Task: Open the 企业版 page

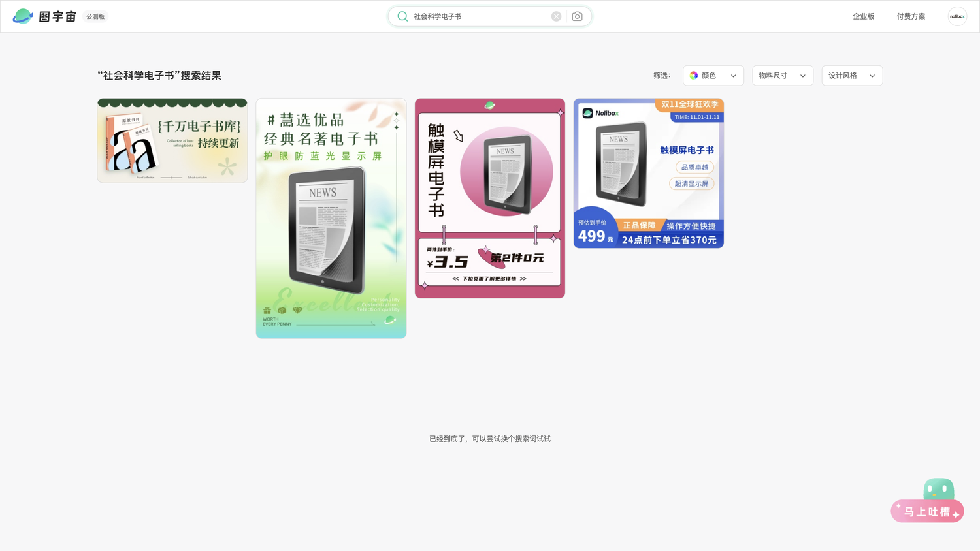Action: tap(863, 16)
